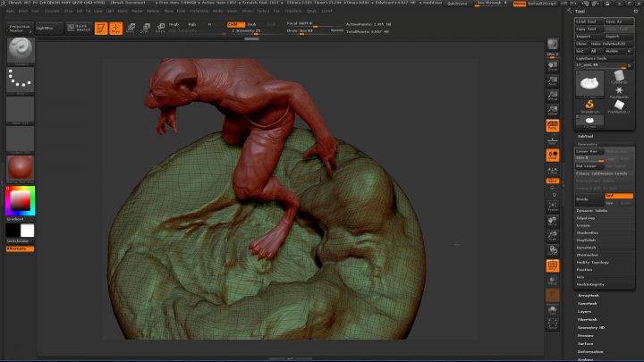Click the AAHalf icon
Screen dimensions: 644x362
point(553,111)
